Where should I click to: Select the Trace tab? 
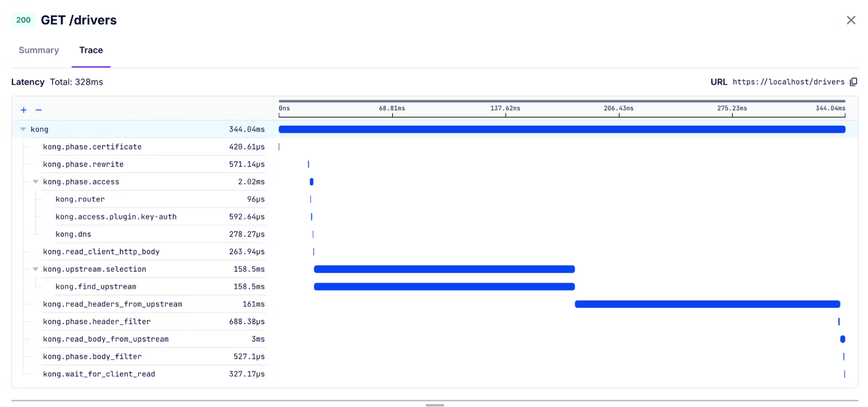click(x=91, y=50)
